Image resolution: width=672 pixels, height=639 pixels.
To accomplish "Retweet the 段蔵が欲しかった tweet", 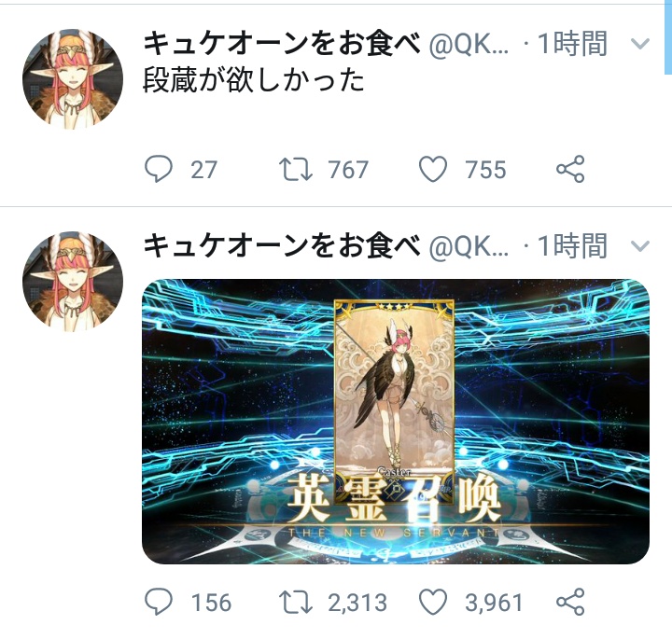I will coord(295,169).
